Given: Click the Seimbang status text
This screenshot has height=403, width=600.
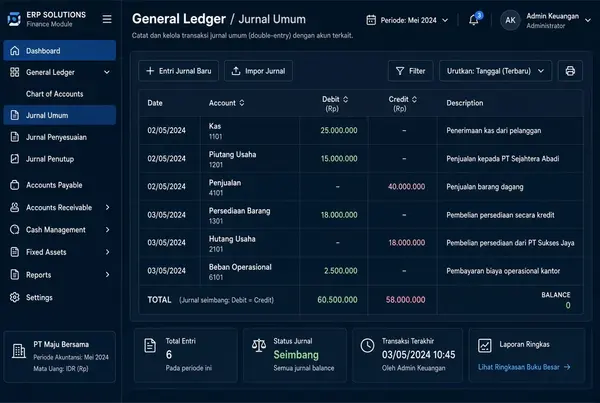Looking at the screenshot, I should click(x=296, y=355).
